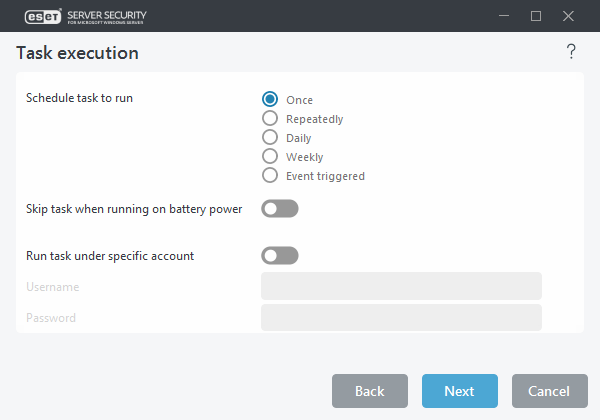Pick the Weekly schedule option
This screenshot has height=420, width=600.
click(270, 156)
